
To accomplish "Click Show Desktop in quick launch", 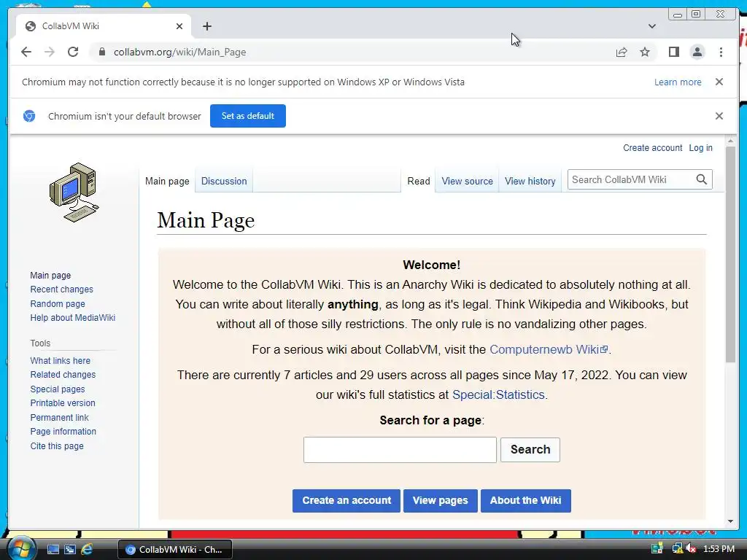I will [53, 549].
